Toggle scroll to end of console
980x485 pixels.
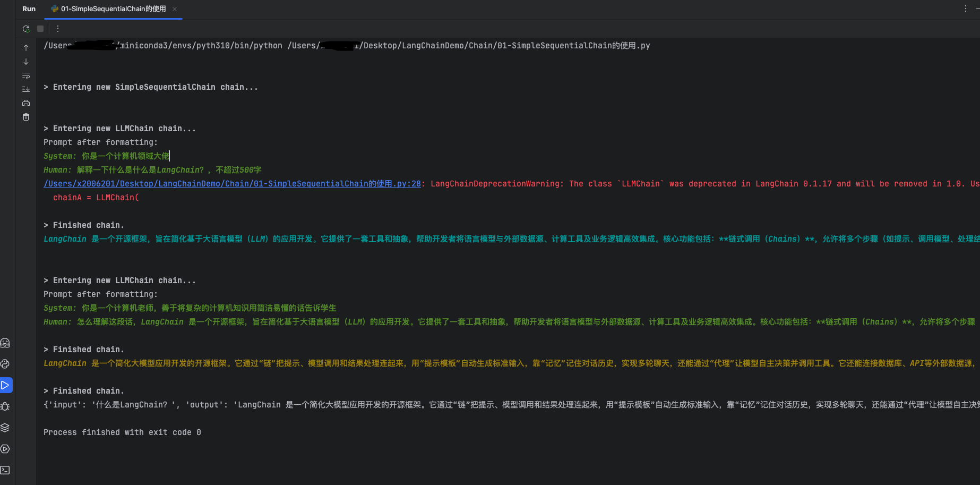point(26,89)
